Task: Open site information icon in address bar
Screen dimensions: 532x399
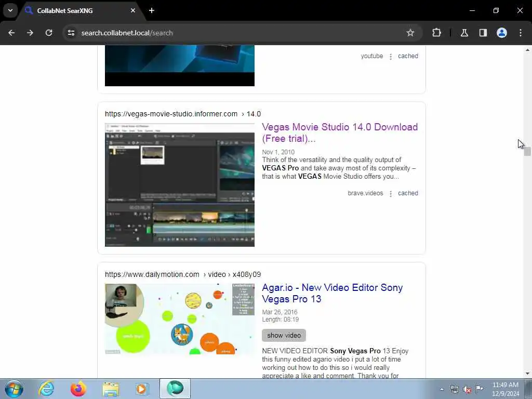Action: [x=71, y=33]
